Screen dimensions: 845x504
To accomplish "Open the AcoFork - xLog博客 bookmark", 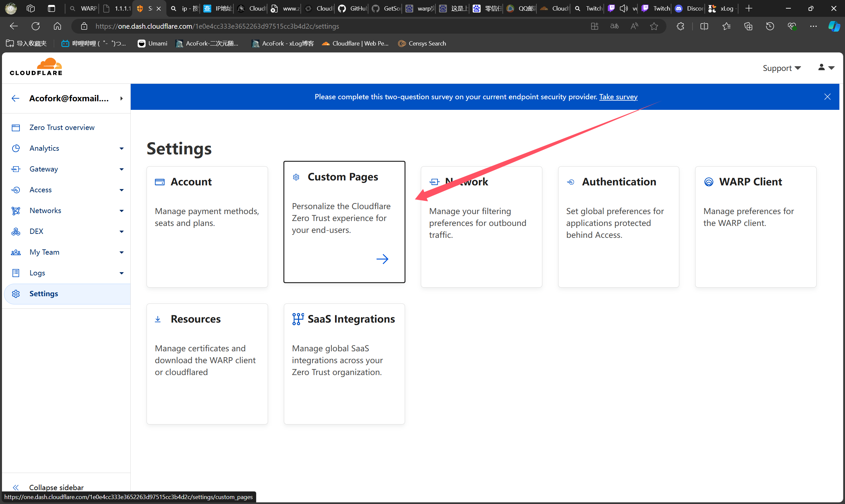I will 283,44.
